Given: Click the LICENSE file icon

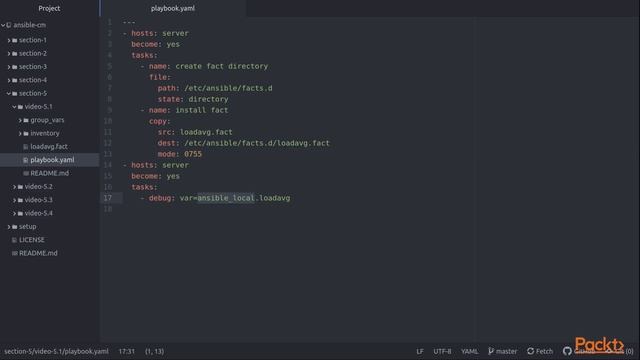Looking at the screenshot, I should pyautogui.click(x=15, y=240).
